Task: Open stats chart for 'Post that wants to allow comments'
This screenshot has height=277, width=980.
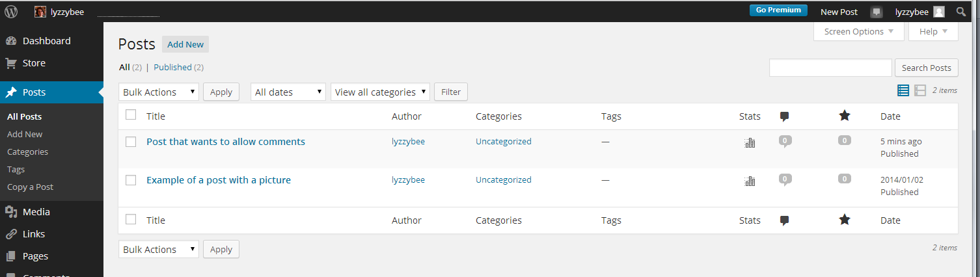Action: [x=750, y=142]
